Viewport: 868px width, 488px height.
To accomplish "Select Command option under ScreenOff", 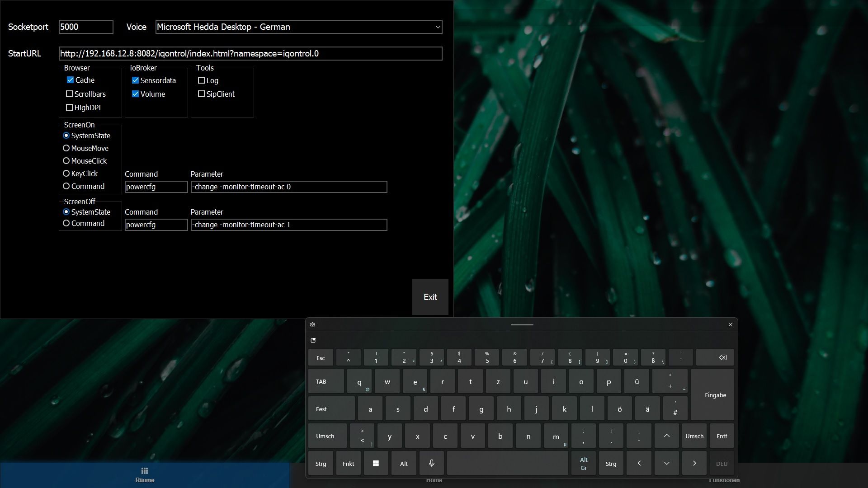I will (66, 223).
